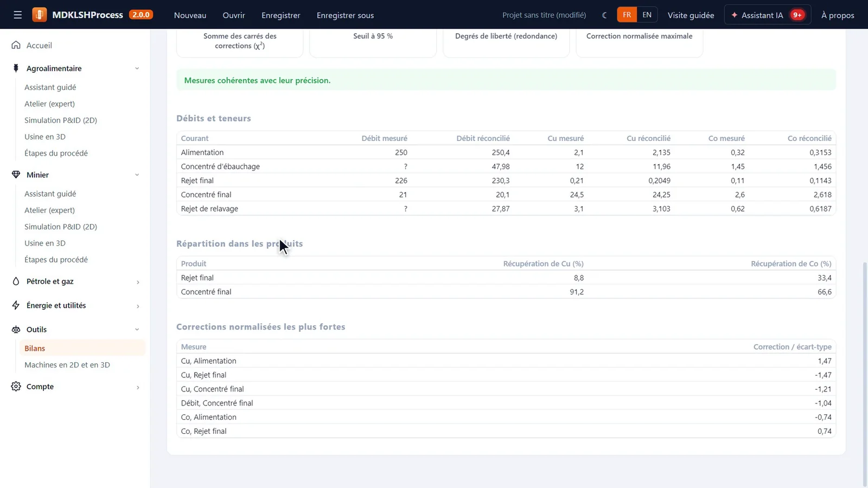Click the Récupération de Cu (%) header
This screenshot has width=868, height=488.
tap(543, 264)
